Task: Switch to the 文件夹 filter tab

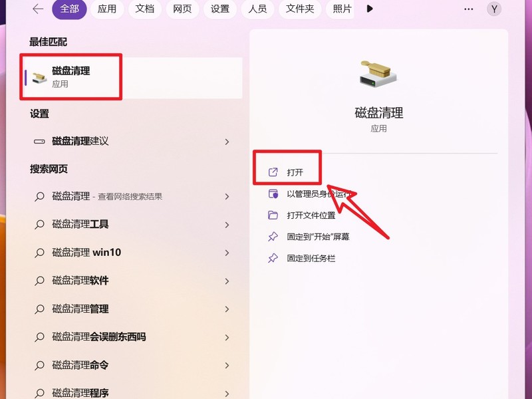Action: [300, 9]
